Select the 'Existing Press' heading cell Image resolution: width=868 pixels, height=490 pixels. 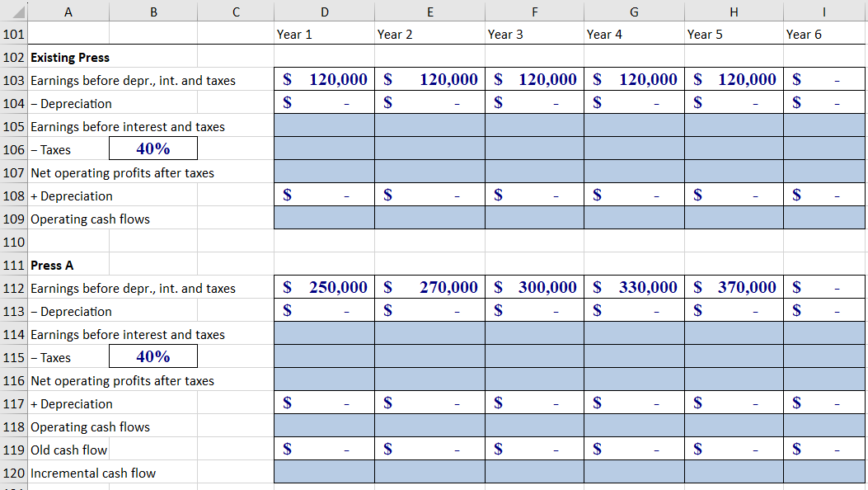click(70, 58)
